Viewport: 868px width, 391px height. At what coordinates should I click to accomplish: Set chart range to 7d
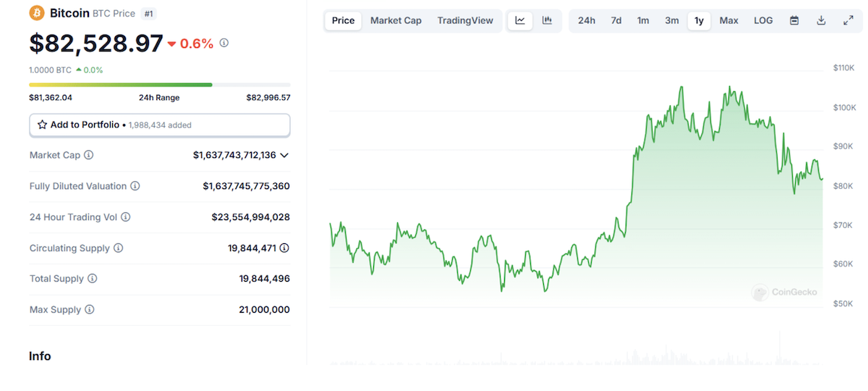616,20
